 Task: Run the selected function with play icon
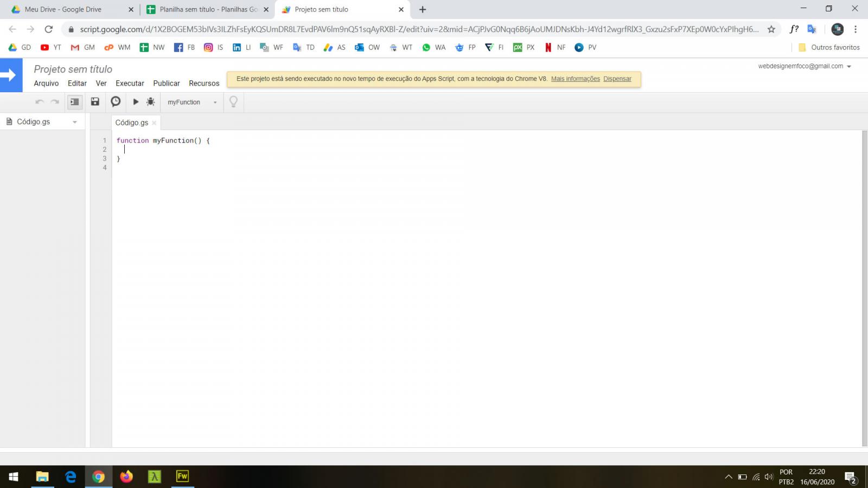point(136,102)
